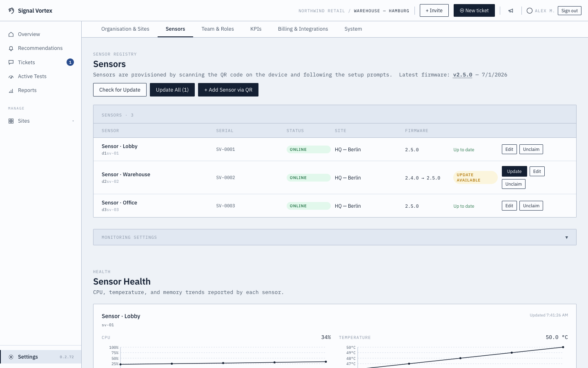Unclaim the Sensor Lobby
Screen dimensions: 588x368
tap(531, 150)
